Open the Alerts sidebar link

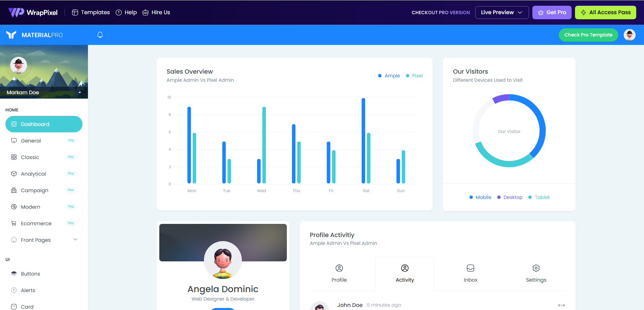[x=44, y=290]
